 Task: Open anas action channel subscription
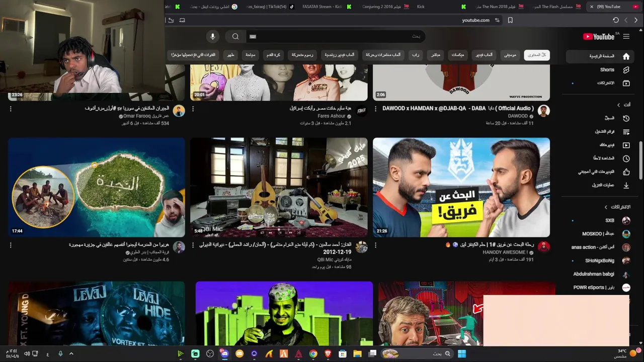(600, 247)
